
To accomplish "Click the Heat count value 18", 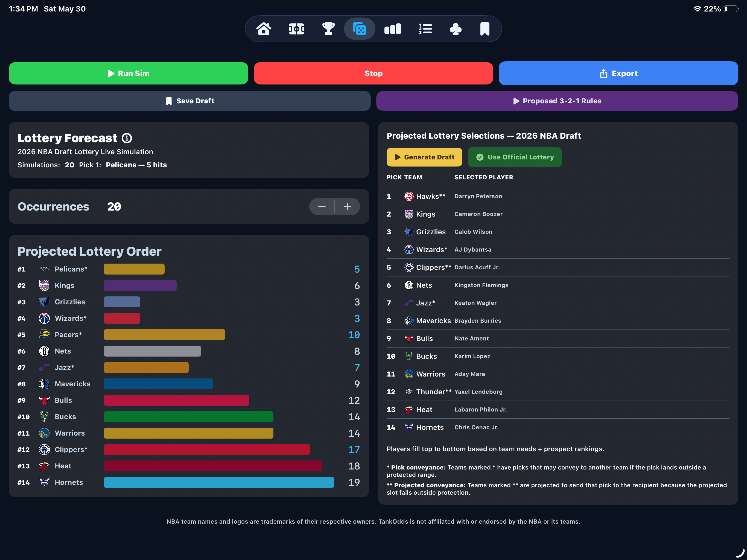I will 354,466.
